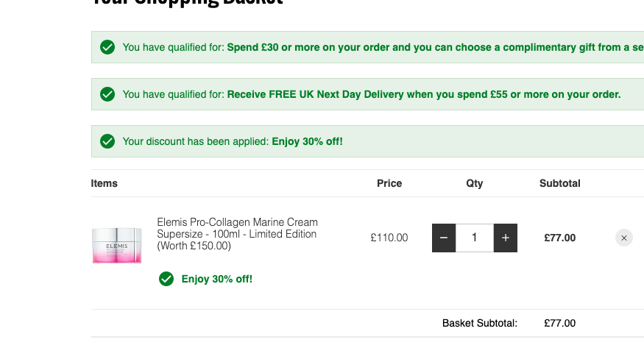The width and height of the screenshot is (644, 359).
Task: Click the Items column header
Action: pyautogui.click(x=105, y=183)
